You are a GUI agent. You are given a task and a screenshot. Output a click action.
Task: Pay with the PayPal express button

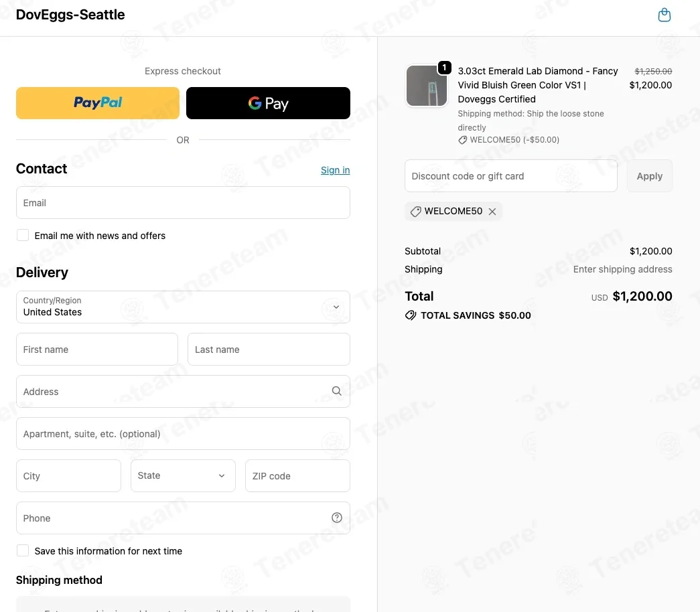point(98,103)
